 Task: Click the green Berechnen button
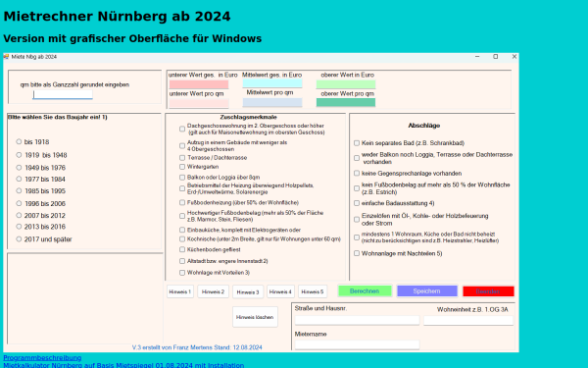365,291
